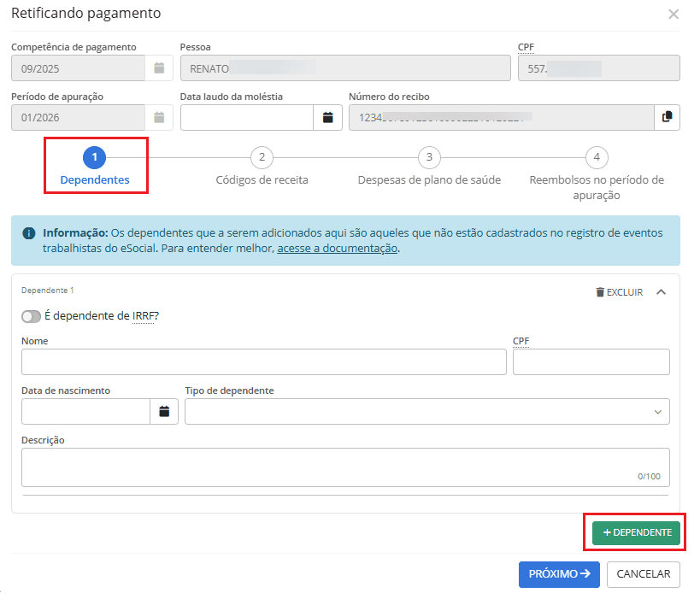Open the acesse a documentação link
The width and height of the screenshot is (700, 599).
tap(338, 249)
